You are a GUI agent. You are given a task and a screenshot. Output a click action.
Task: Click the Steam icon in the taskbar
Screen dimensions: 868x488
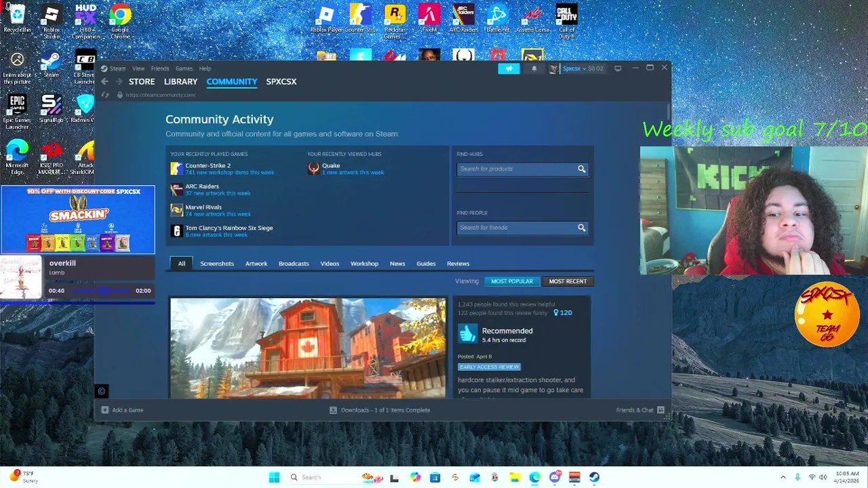click(x=594, y=477)
